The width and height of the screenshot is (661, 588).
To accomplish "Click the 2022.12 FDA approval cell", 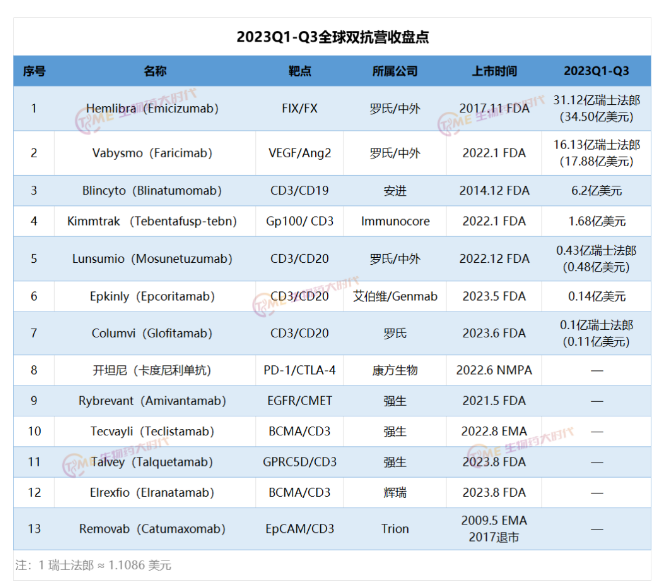I will (494, 259).
